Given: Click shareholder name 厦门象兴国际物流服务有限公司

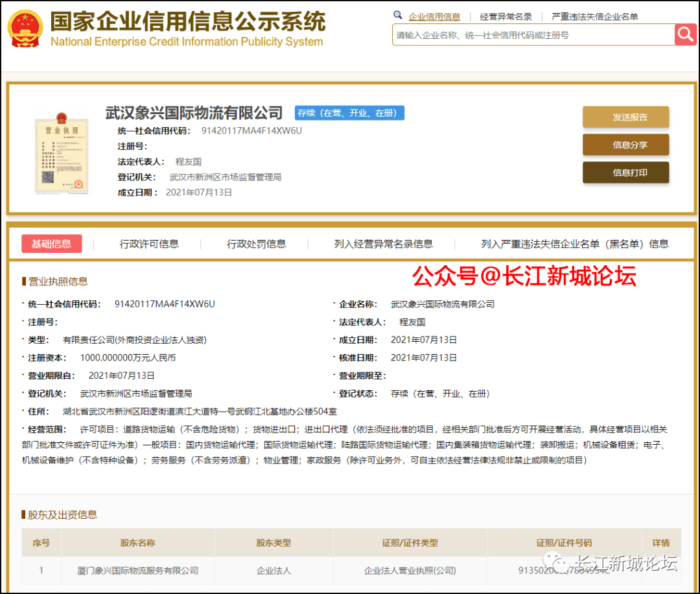Looking at the screenshot, I should point(138,571).
